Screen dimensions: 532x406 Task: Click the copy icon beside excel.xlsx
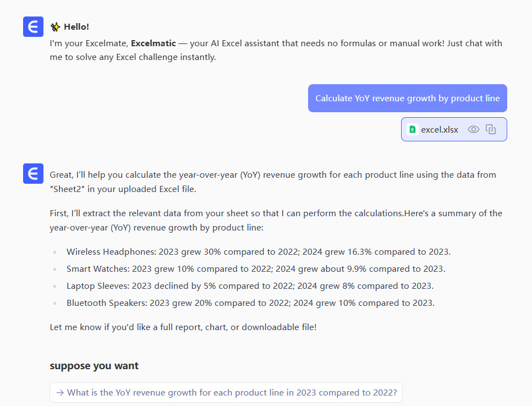pos(491,129)
